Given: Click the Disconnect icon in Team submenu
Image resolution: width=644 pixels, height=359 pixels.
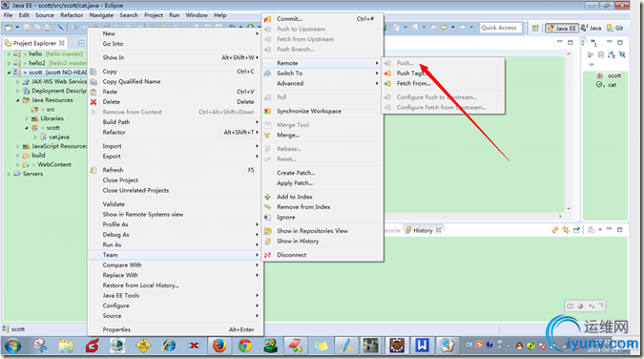Looking at the screenshot, I should point(267,255).
